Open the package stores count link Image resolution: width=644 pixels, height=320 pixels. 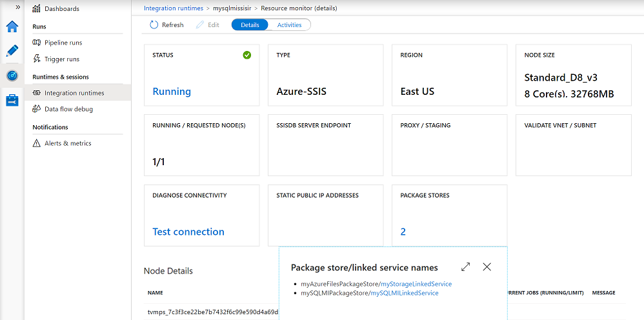[x=403, y=232]
